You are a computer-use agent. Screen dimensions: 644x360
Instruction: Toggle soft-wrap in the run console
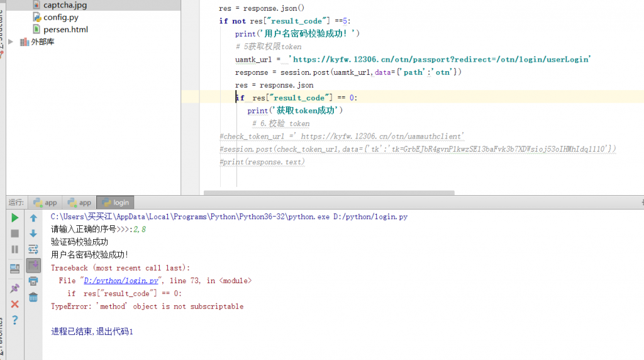[x=33, y=249]
